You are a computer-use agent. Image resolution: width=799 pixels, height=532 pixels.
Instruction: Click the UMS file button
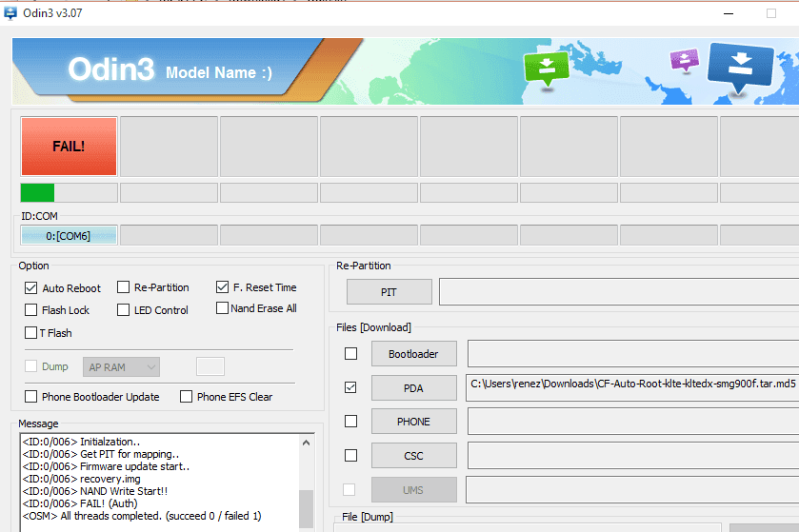click(413, 490)
